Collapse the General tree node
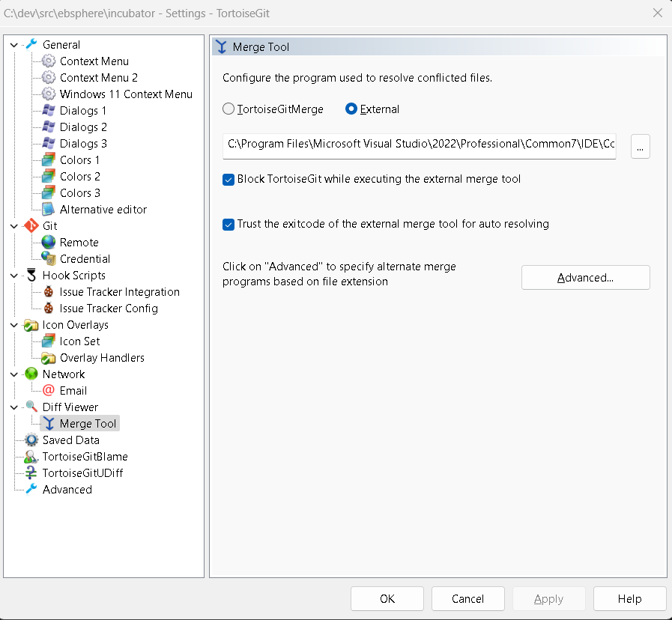672x620 pixels. pyautogui.click(x=14, y=45)
